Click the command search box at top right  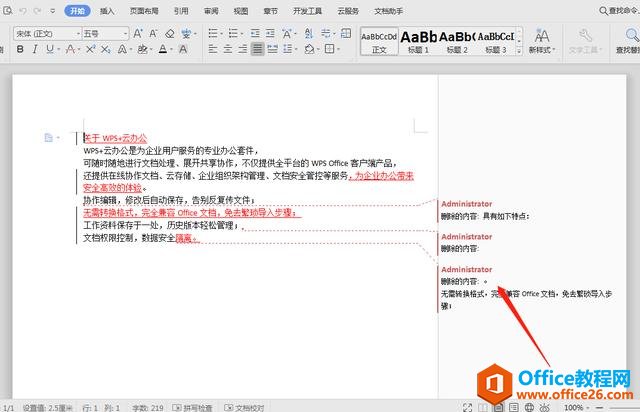[x=619, y=11]
